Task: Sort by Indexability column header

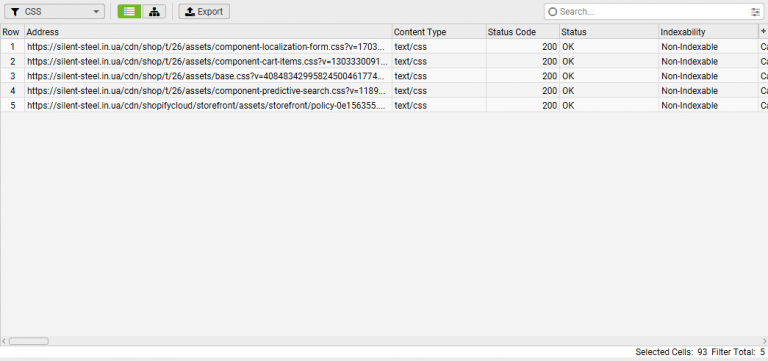Action: pos(708,32)
